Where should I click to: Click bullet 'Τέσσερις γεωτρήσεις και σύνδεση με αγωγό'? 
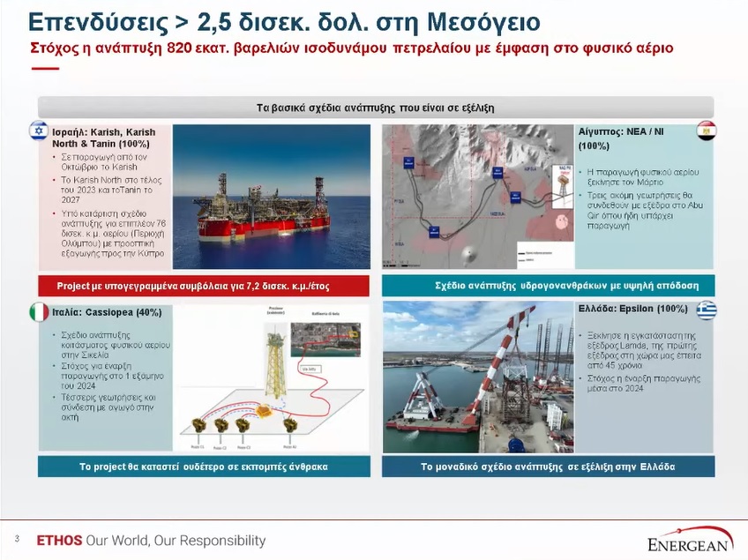coord(108,407)
